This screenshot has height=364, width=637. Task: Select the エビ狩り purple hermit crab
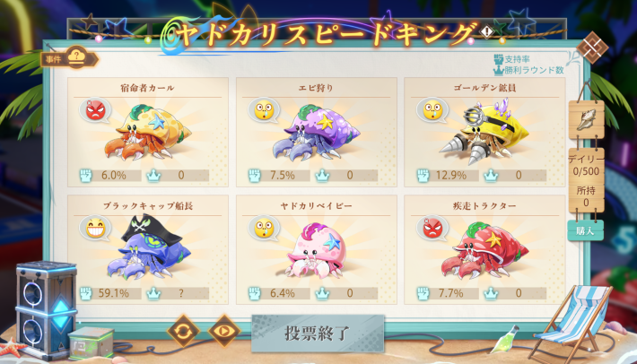point(316,132)
